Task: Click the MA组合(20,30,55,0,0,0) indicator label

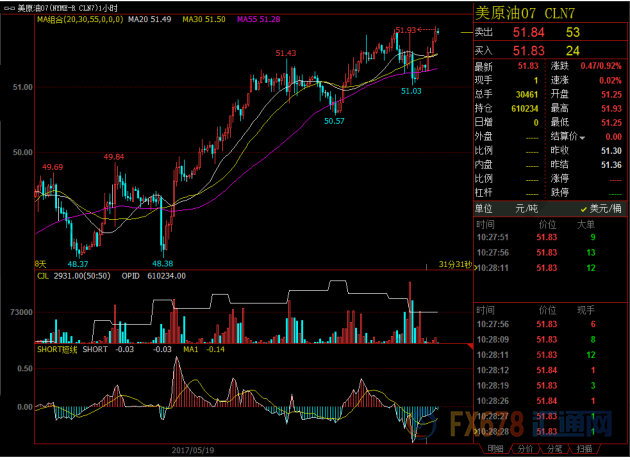Action: tap(80, 19)
